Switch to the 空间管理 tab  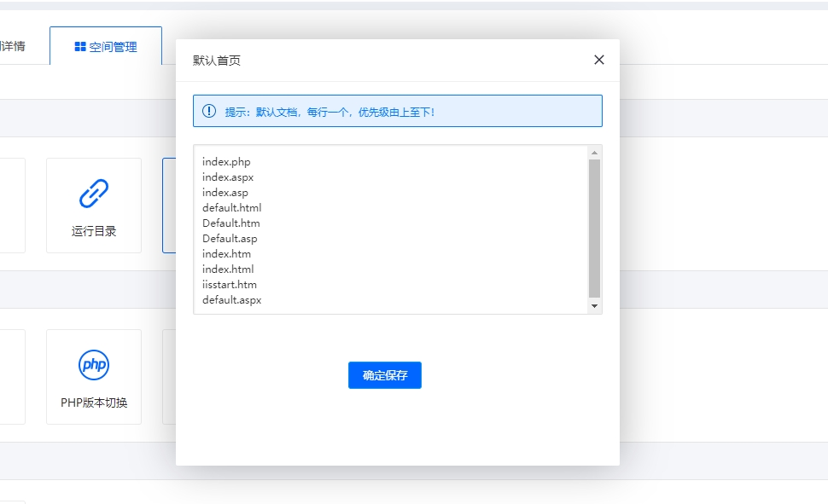[x=105, y=47]
